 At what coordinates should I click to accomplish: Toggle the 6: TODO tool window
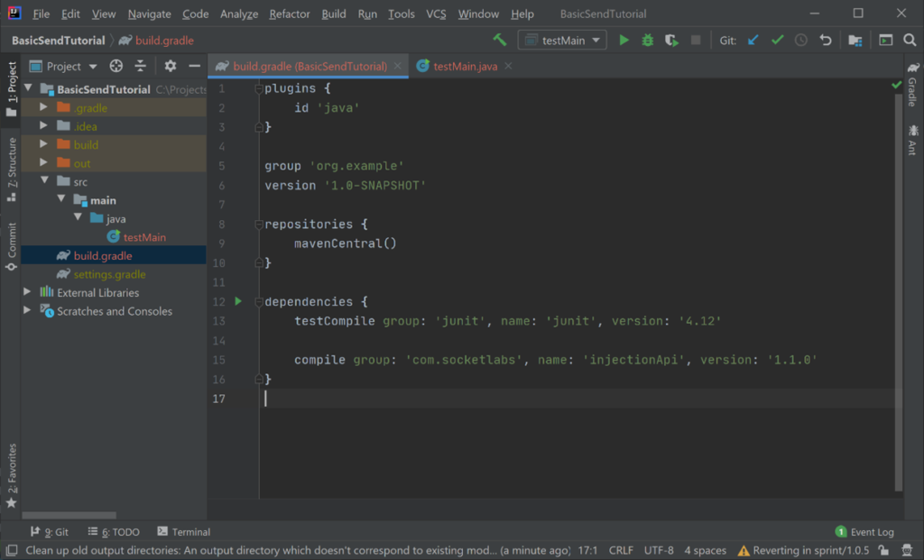114,532
